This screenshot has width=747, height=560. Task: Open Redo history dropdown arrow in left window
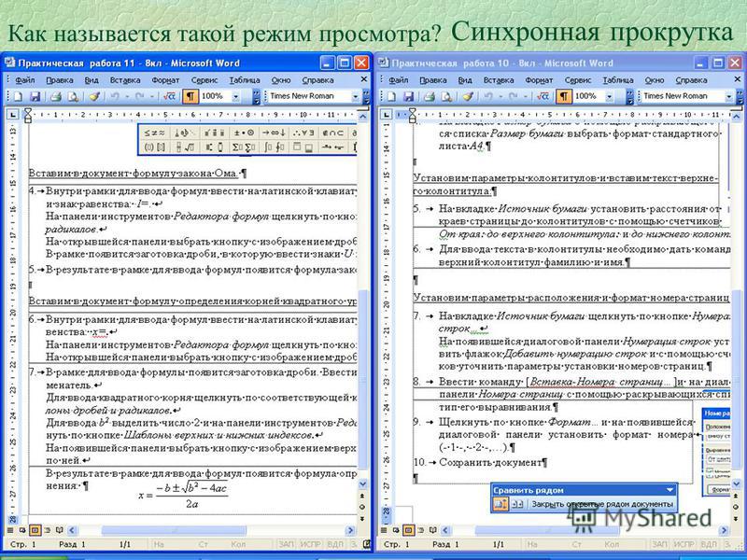click(x=151, y=97)
